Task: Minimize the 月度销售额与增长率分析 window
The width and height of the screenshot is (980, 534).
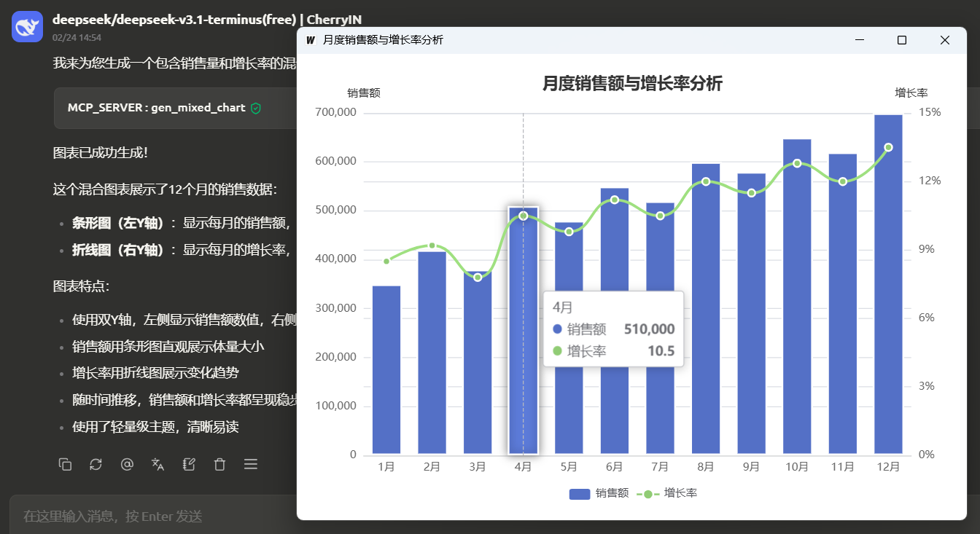Action: [x=860, y=40]
